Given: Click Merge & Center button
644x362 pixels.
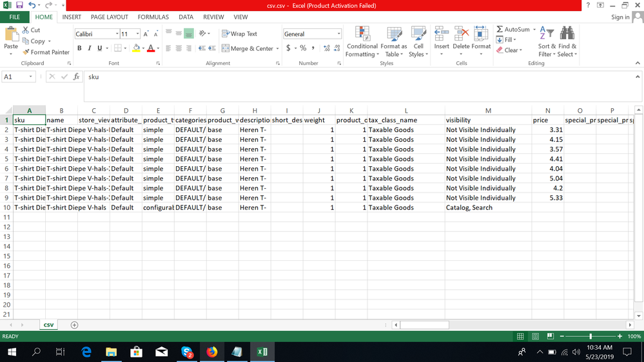Looking at the screenshot, I should pyautogui.click(x=248, y=48).
